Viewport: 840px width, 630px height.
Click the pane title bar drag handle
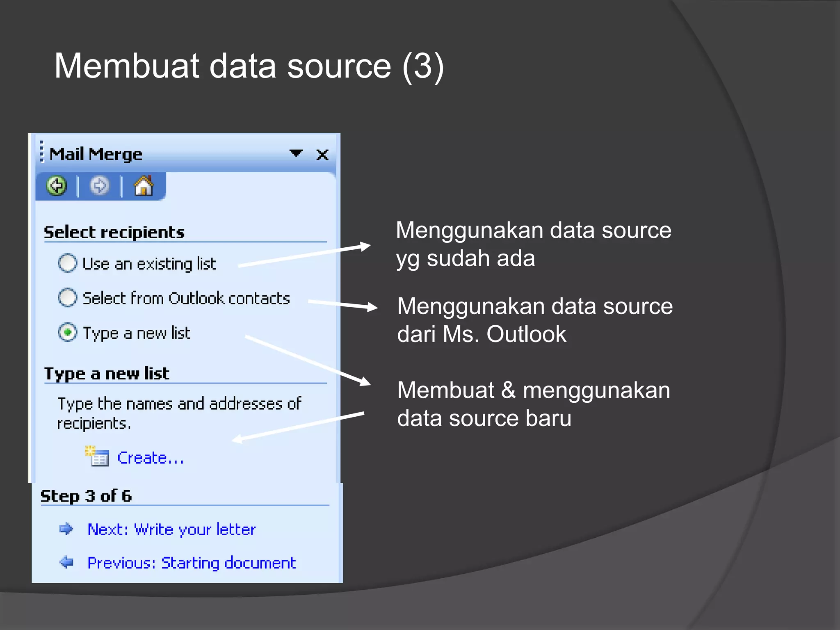(41, 152)
